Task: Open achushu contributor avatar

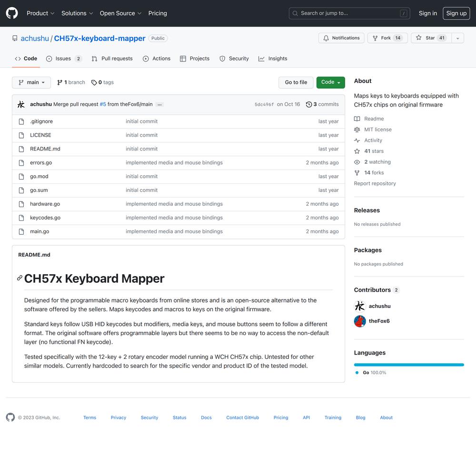Action: (x=360, y=306)
